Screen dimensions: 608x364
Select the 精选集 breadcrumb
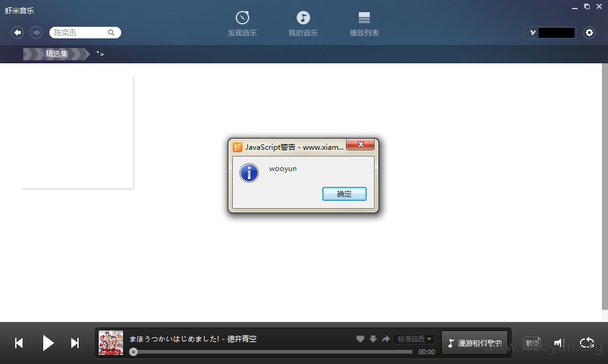(x=57, y=54)
